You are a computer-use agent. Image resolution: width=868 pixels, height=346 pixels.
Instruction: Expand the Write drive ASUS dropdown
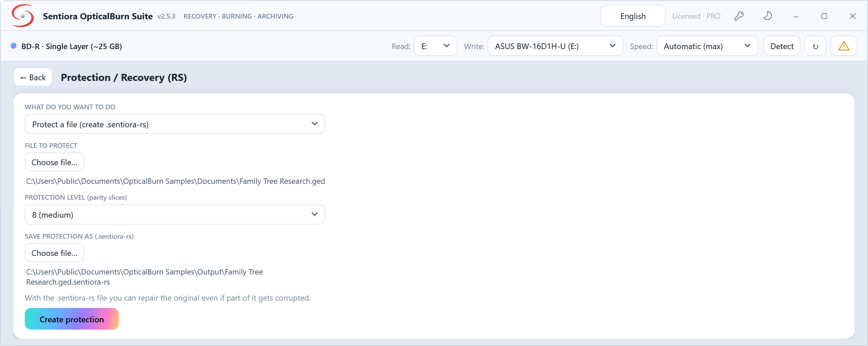click(x=555, y=46)
